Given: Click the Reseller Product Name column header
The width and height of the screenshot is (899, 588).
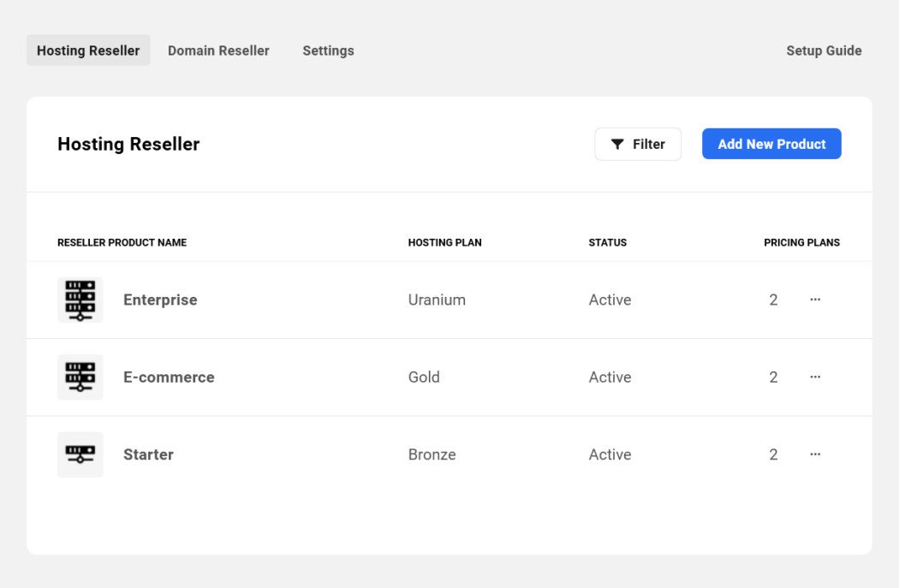Looking at the screenshot, I should point(122,242).
